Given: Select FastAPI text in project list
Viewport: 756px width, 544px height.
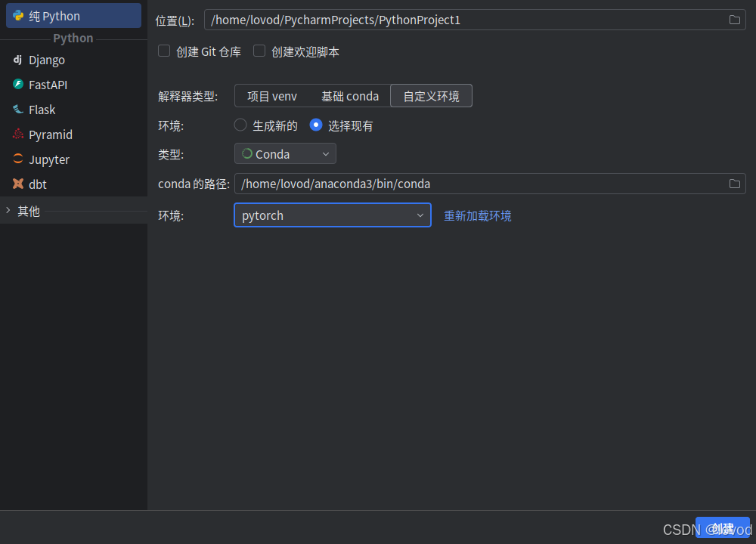Looking at the screenshot, I should (48, 85).
